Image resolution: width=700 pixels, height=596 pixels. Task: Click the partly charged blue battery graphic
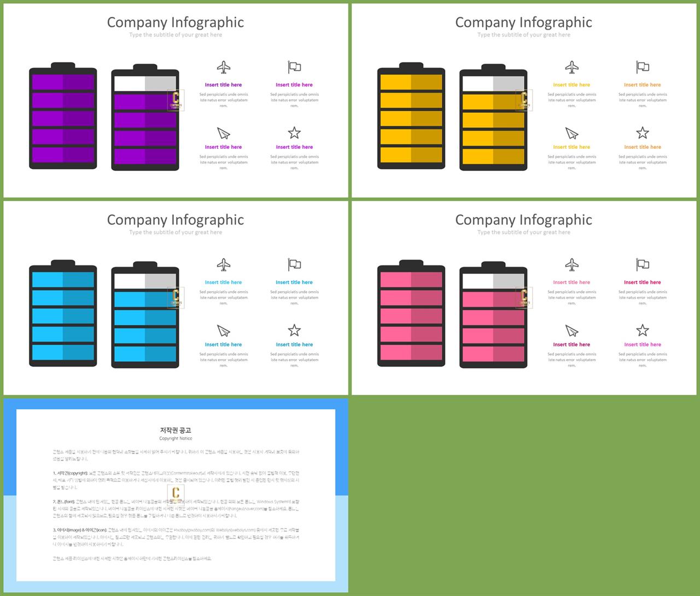pyautogui.click(x=145, y=315)
